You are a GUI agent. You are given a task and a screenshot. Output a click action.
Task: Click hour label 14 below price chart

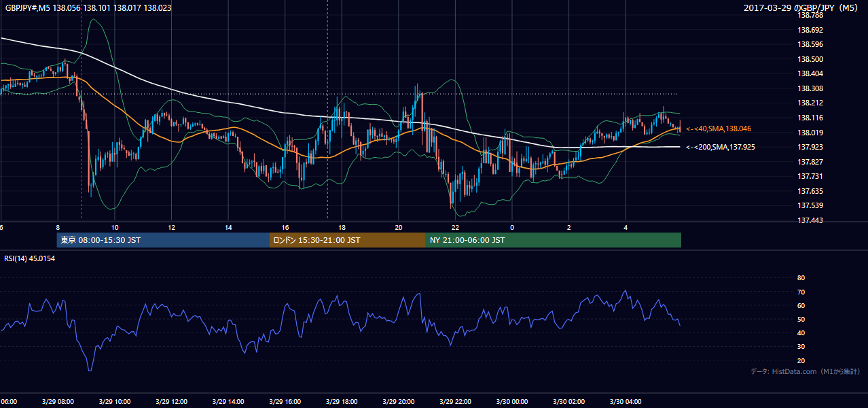coord(228,227)
